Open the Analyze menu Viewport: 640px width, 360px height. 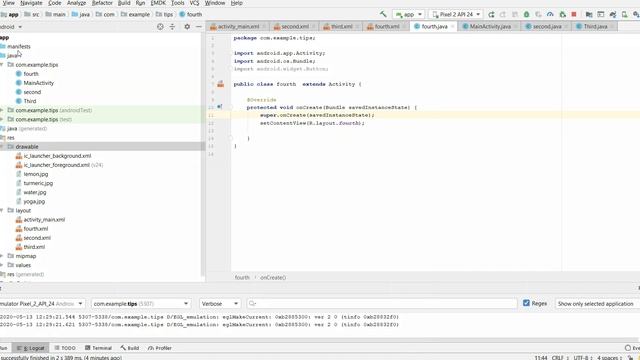click(76, 3)
